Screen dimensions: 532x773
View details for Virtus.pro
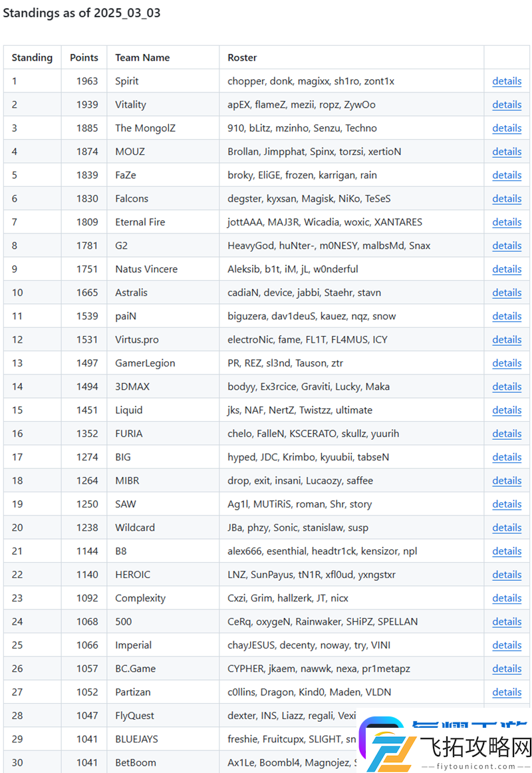[x=507, y=340]
